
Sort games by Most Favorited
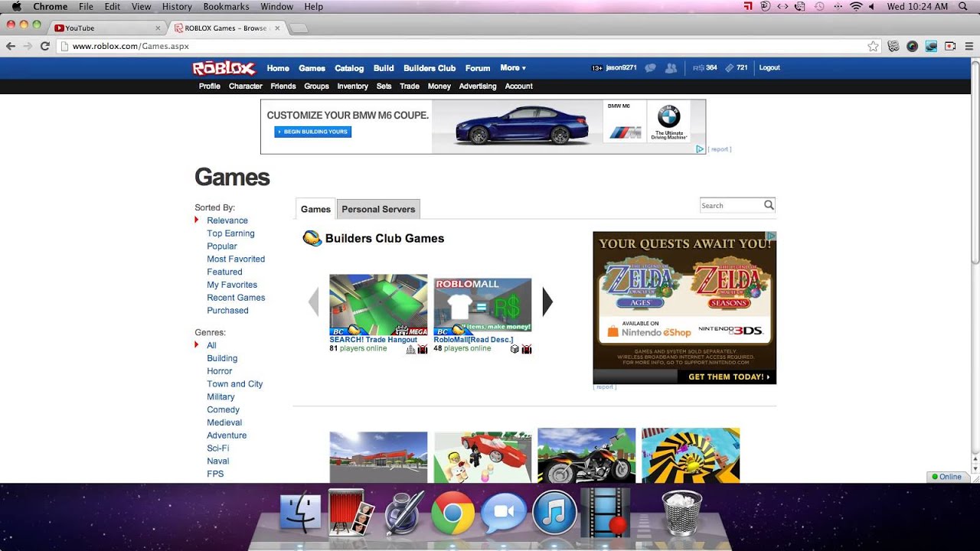click(x=236, y=259)
